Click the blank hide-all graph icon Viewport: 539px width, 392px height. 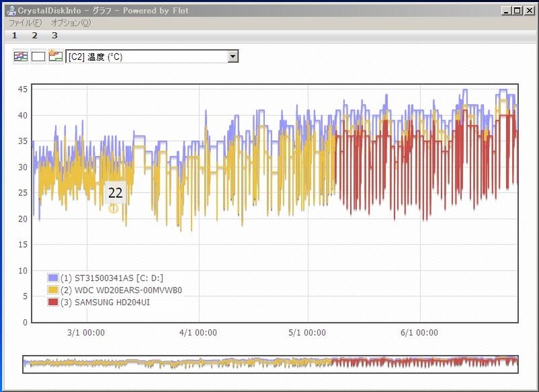click(38, 57)
